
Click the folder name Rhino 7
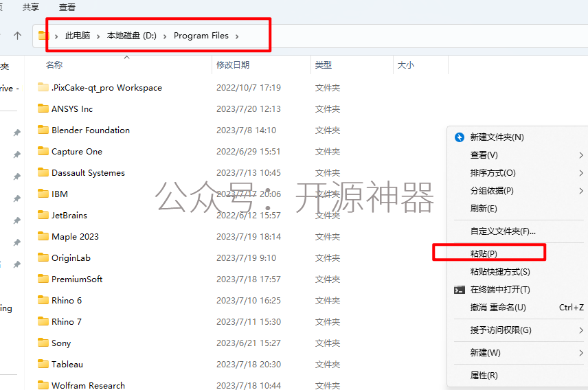(67, 322)
